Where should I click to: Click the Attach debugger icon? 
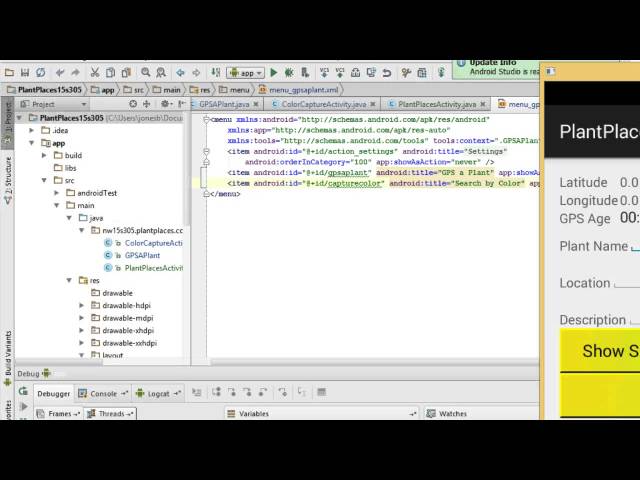tap(305, 73)
